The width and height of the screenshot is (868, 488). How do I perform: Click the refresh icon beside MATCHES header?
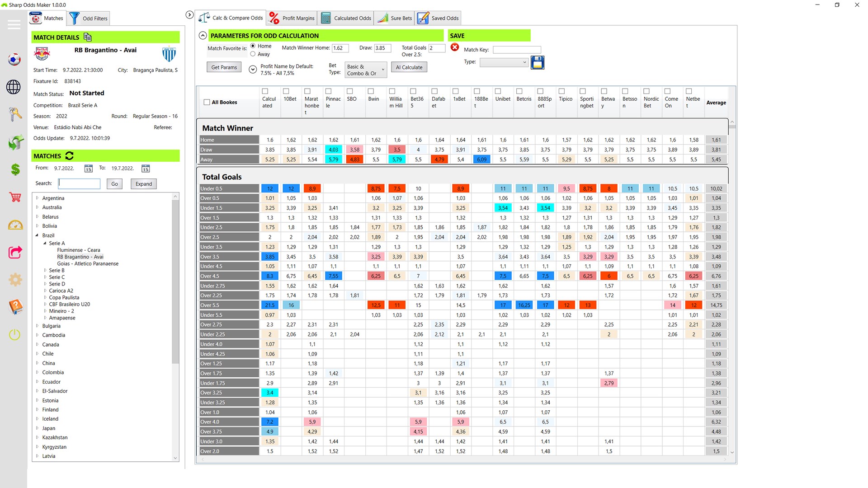(69, 156)
